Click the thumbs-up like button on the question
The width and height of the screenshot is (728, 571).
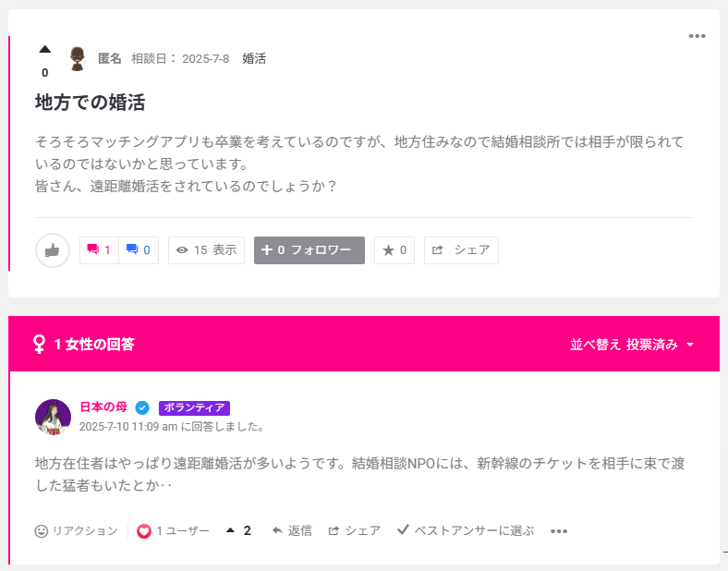pyautogui.click(x=53, y=250)
